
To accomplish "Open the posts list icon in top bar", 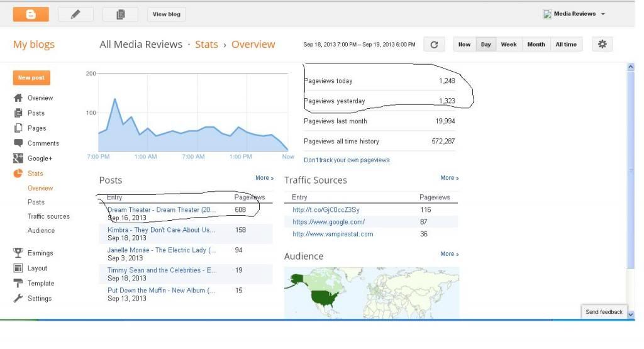I will pyautogui.click(x=120, y=14).
